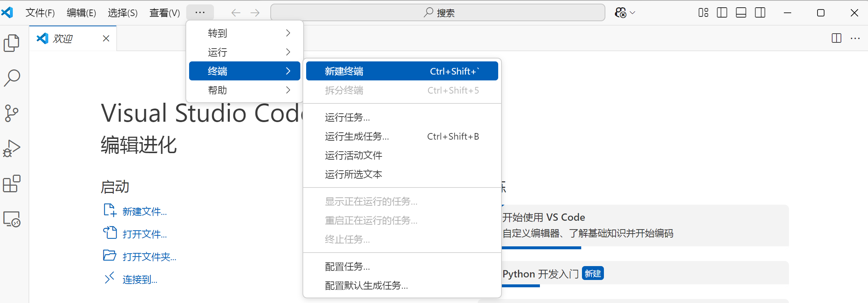The width and height of the screenshot is (868, 303).
Task: Choose 新建终端 from terminal menu
Action: (x=402, y=71)
